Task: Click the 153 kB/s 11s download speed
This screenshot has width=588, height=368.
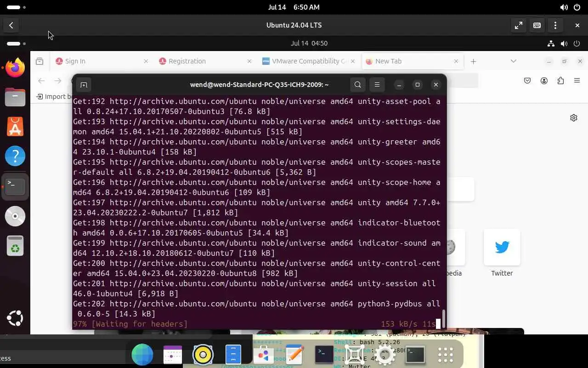Action: coord(408,324)
